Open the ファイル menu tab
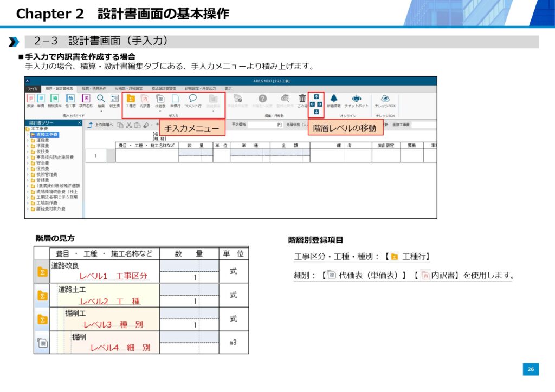 pyautogui.click(x=33, y=88)
